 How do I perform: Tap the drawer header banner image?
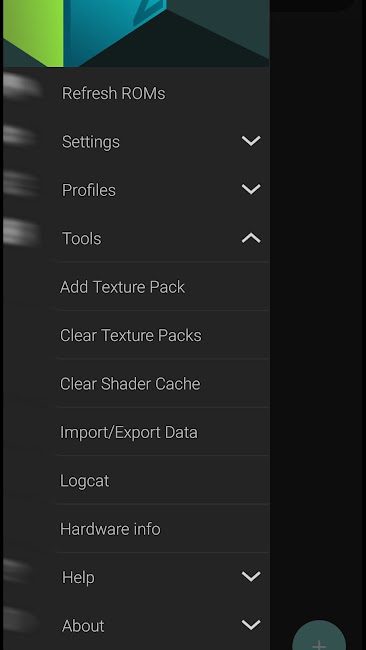tap(136, 33)
